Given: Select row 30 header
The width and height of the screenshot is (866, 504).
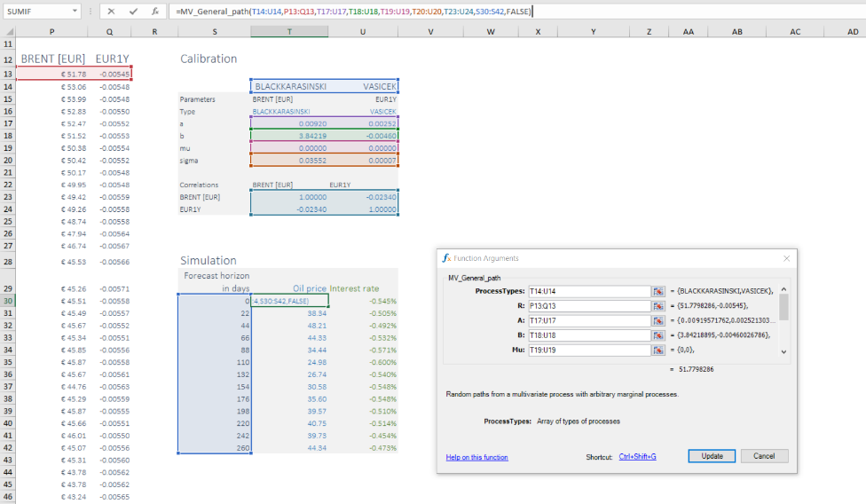Looking at the screenshot, I should [x=8, y=301].
